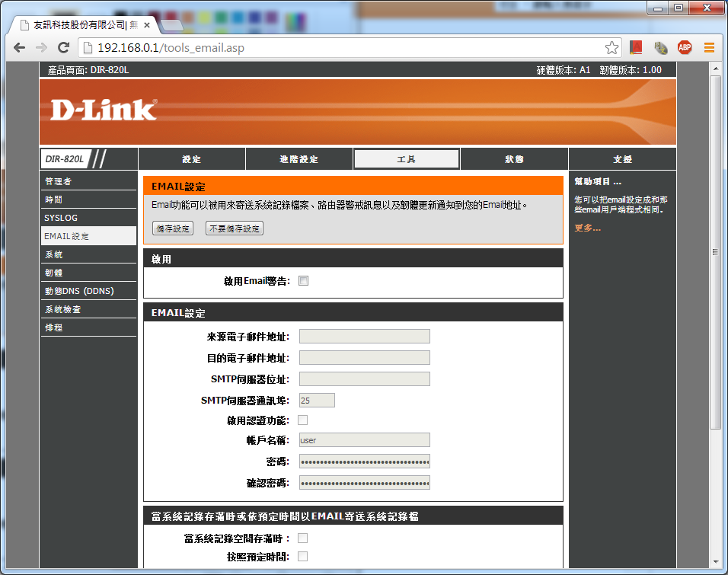Close the current browser tab
Viewport: 728px width, 575px height.
(147, 25)
